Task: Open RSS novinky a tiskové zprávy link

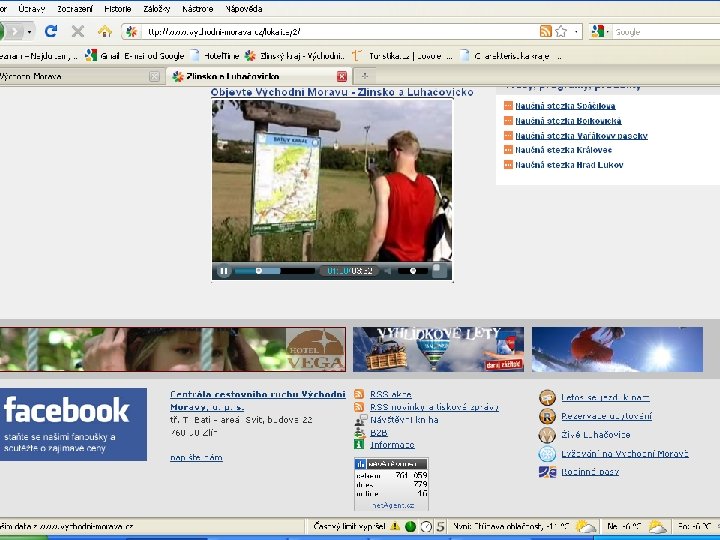Action: click(x=434, y=407)
